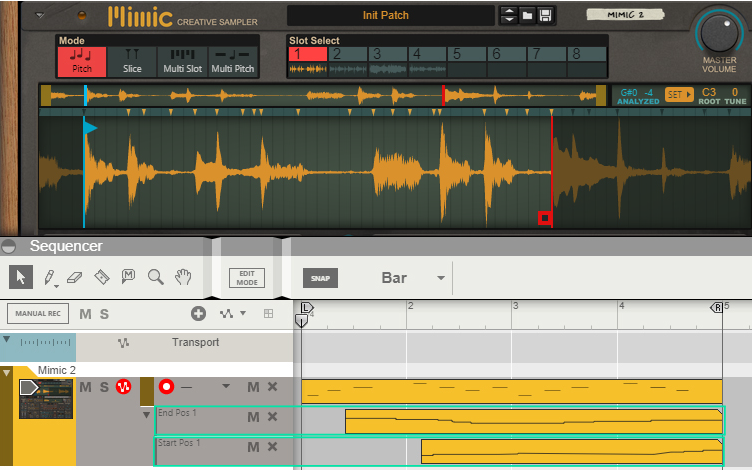Switch Mimic to Slice mode

coord(132,61)
